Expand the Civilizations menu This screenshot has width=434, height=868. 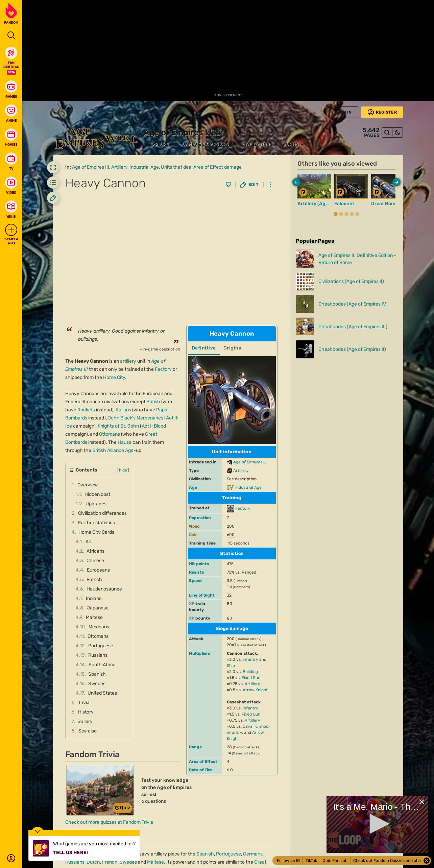(259, 144)
